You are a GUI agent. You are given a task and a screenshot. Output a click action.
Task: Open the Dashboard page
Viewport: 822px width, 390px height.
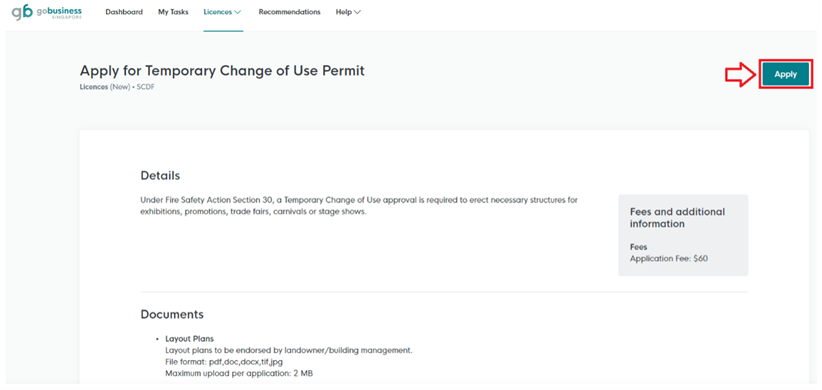pyautogui.click(x=124, y=12)
